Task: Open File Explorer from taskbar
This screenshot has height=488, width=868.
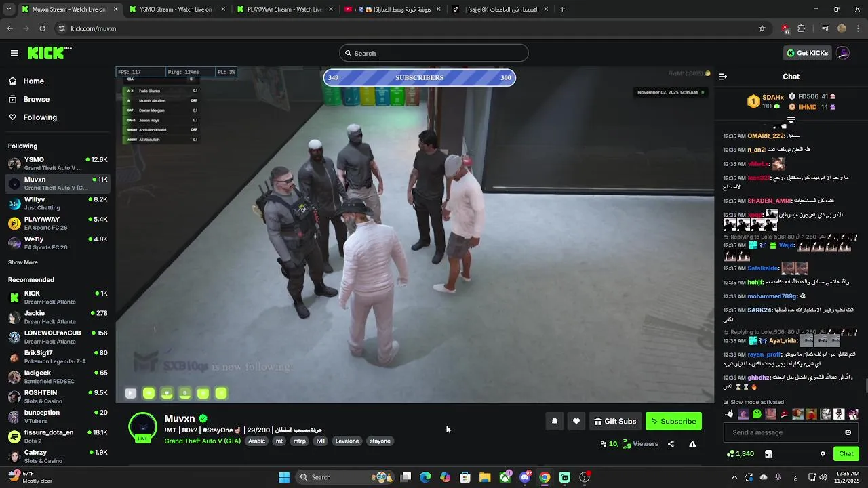Action: pos(485,477)
